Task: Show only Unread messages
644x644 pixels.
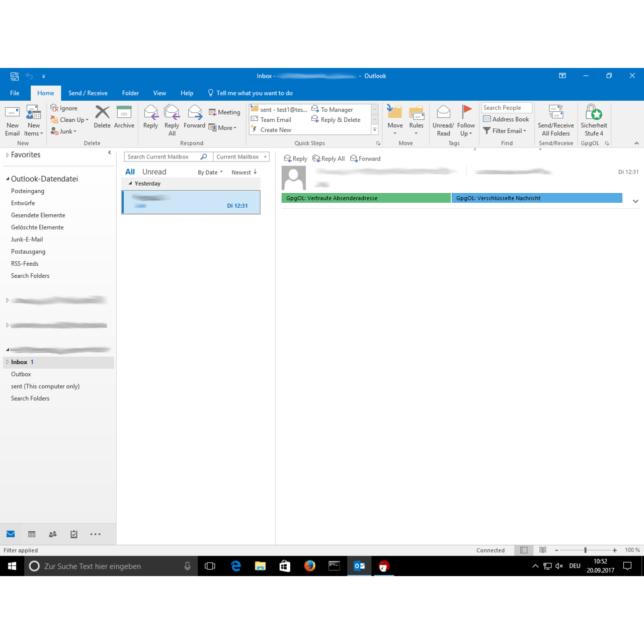Action: [154, 172]
